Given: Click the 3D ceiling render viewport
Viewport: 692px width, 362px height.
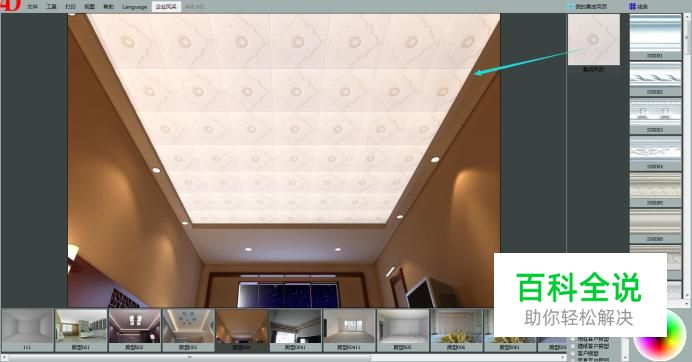Looking at the screenshot, I should click(x=284, y=160).
